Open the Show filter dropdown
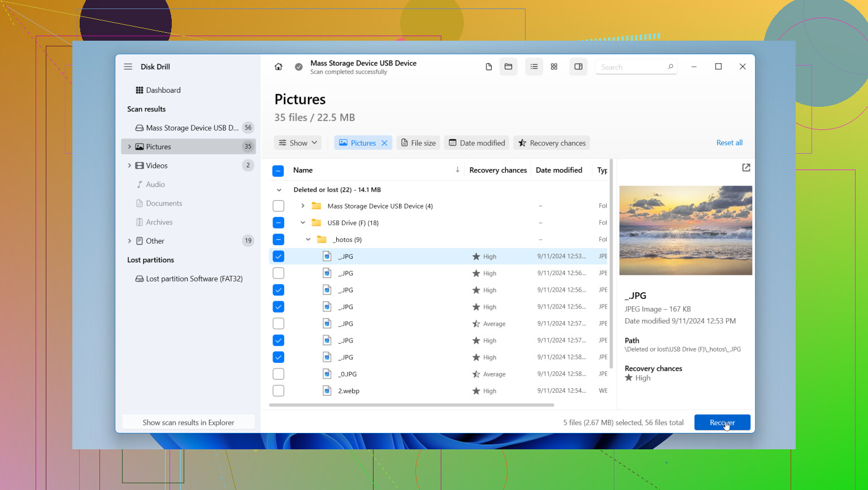Screen dimensions: 868x490 coord(298,143)
